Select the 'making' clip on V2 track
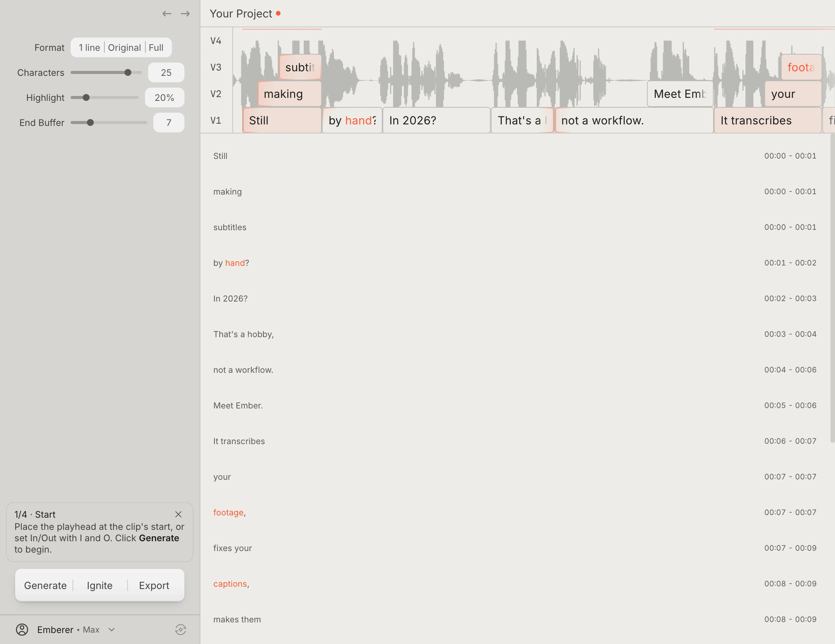 tap(290, 94)
